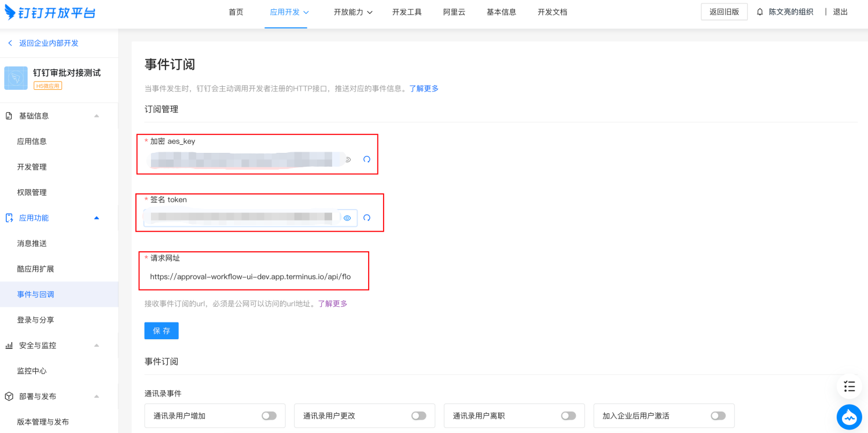Enable the 通讯录用户更改 switch
Image resolution: width=868 pixels, height=433 pixels.
419,416
